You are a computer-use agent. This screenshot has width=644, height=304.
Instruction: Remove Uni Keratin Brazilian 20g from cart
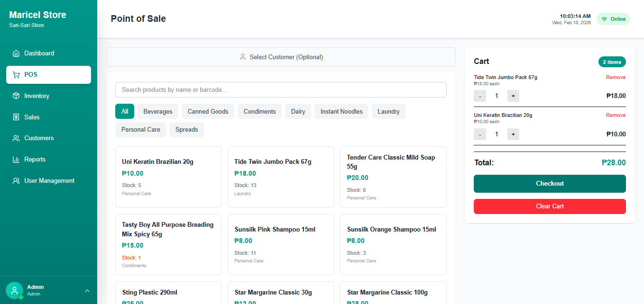pyautogui.click(x=616, y=115)
